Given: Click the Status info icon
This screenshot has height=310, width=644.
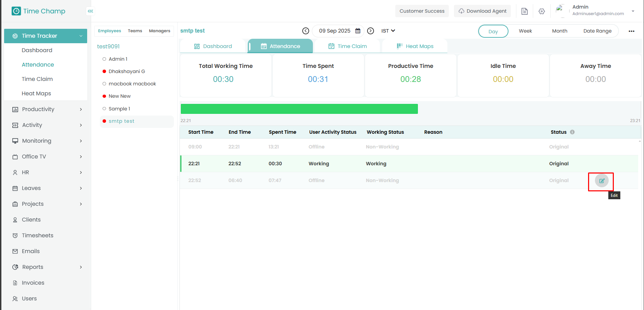Looking at the screenshot, I should 572,132.
